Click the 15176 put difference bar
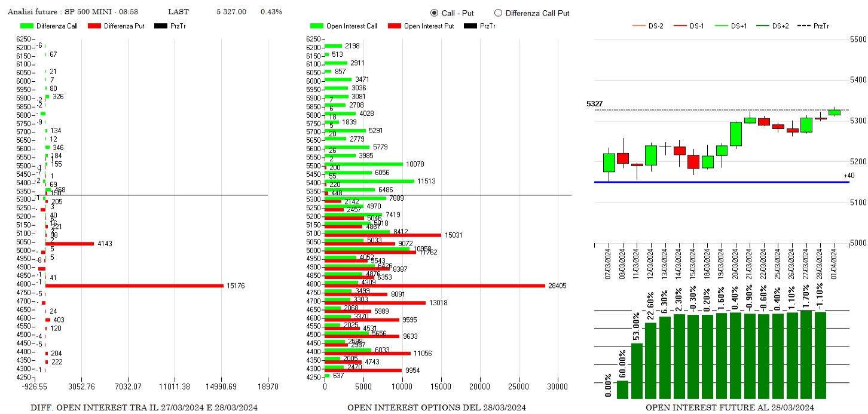 coord(135,286)
